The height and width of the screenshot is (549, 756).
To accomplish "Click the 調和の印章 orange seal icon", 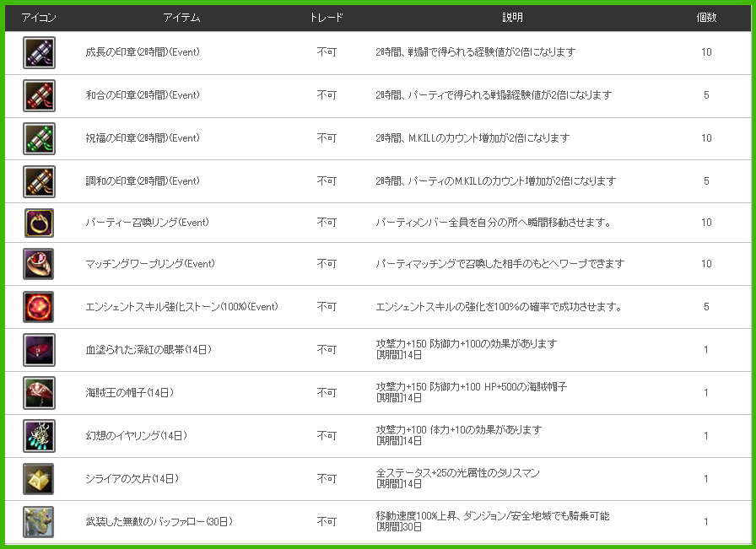I will coord(39,181).
